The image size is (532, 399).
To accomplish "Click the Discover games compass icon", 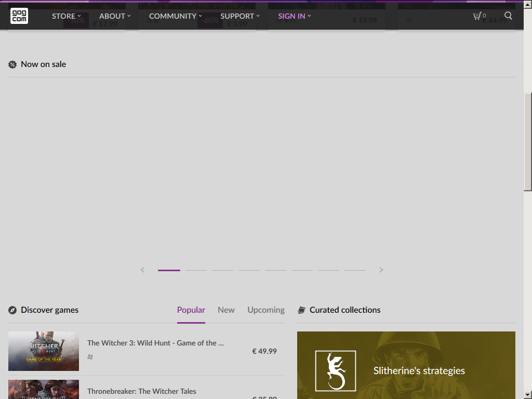I will click(12, 310).
